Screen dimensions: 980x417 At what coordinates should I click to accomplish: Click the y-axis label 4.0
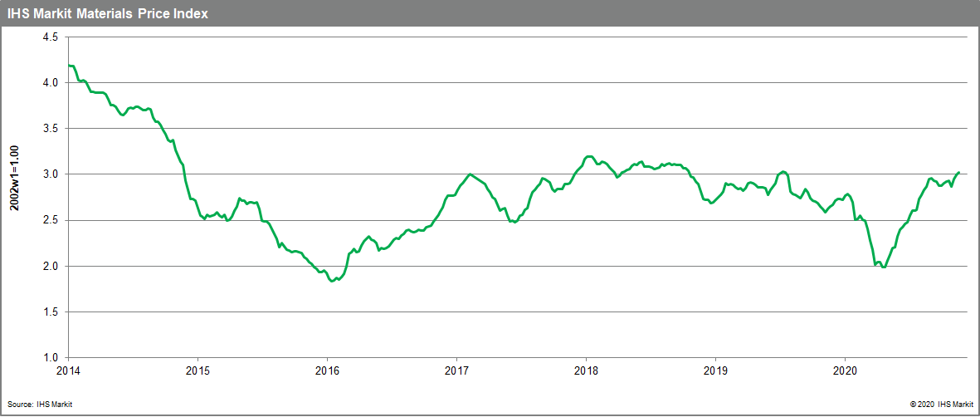point(51,82)
